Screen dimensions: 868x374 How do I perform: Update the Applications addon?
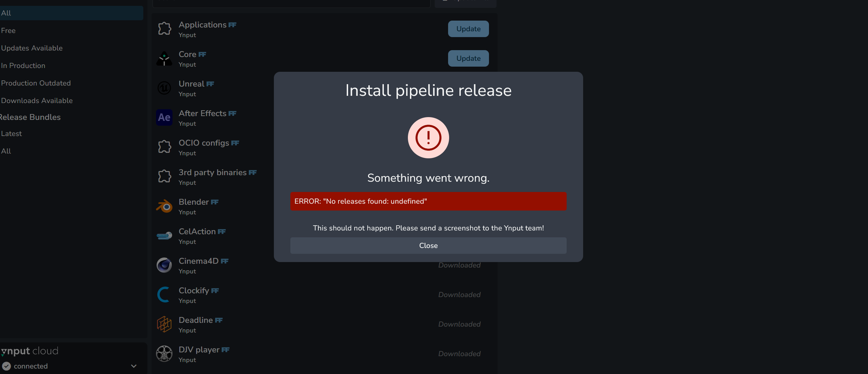(x=468, y=29)
